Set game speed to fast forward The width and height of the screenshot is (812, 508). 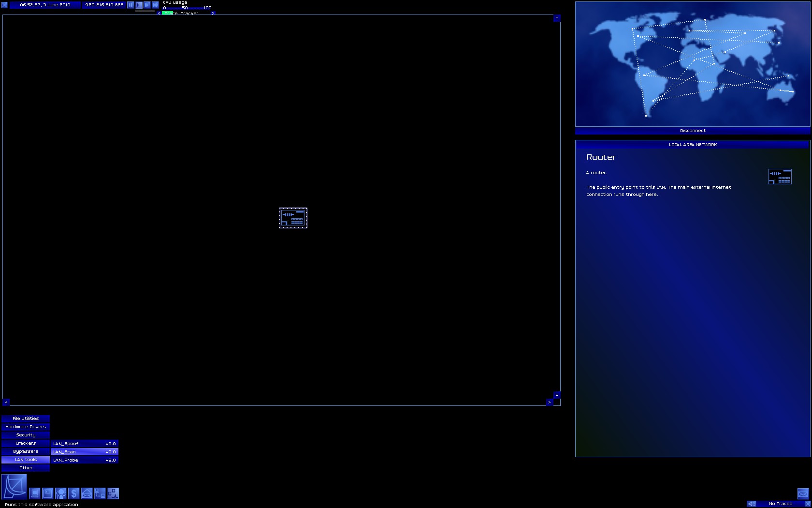(147, 5)
